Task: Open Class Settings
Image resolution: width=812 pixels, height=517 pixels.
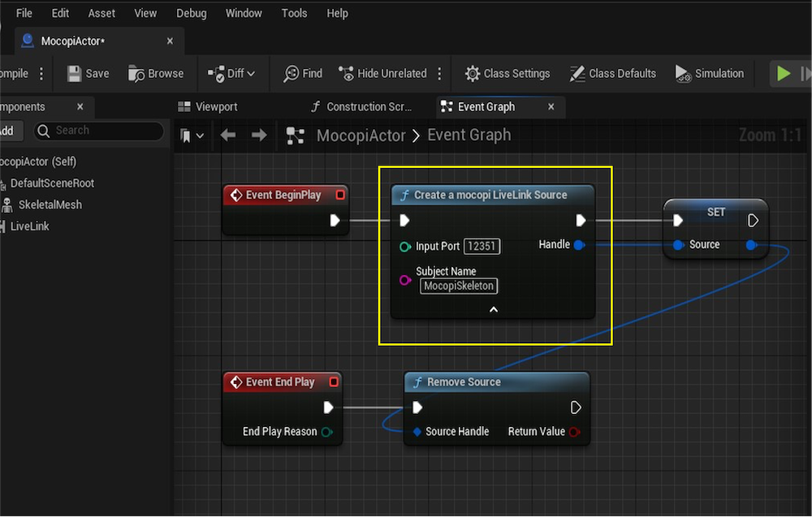Action: pos(508,74)
